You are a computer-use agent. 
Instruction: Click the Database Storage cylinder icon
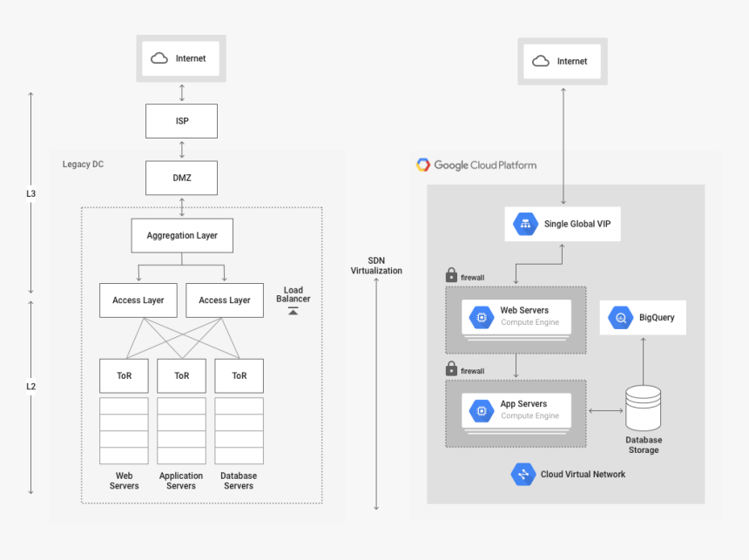click(x=644, y=408)
